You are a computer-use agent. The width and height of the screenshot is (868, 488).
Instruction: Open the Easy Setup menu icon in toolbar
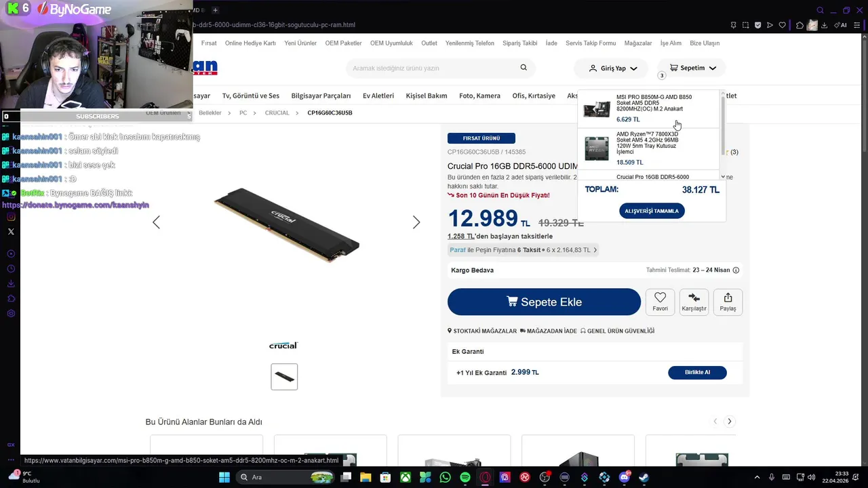click(857, 25)
